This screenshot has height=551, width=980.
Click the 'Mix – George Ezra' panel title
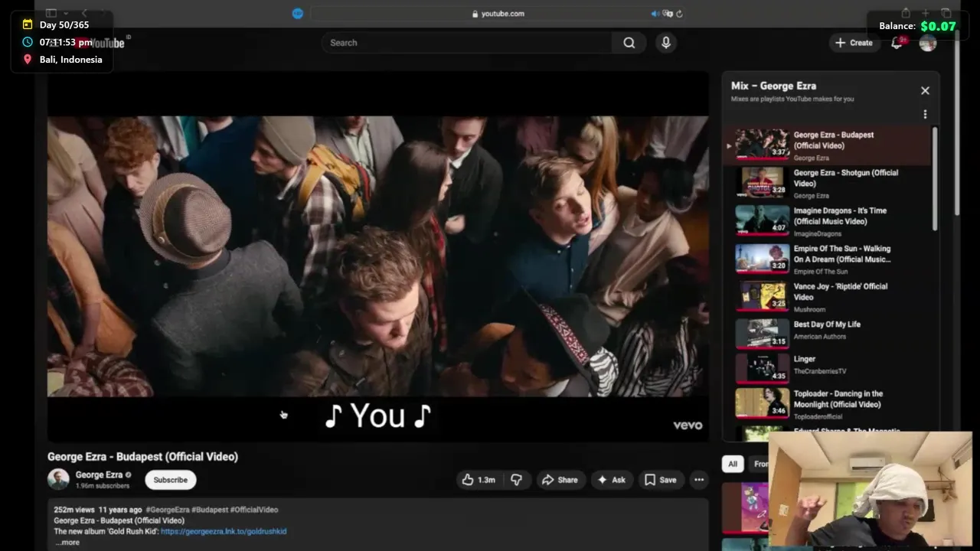773,86
